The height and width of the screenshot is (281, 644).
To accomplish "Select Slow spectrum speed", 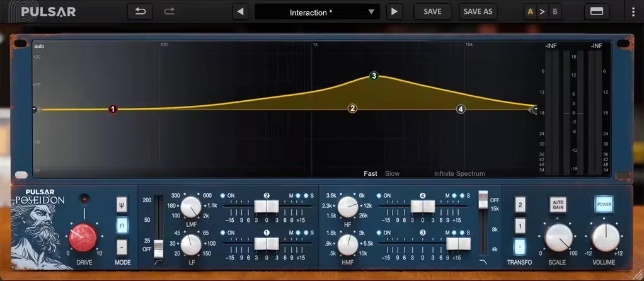I will coord(392,174).
